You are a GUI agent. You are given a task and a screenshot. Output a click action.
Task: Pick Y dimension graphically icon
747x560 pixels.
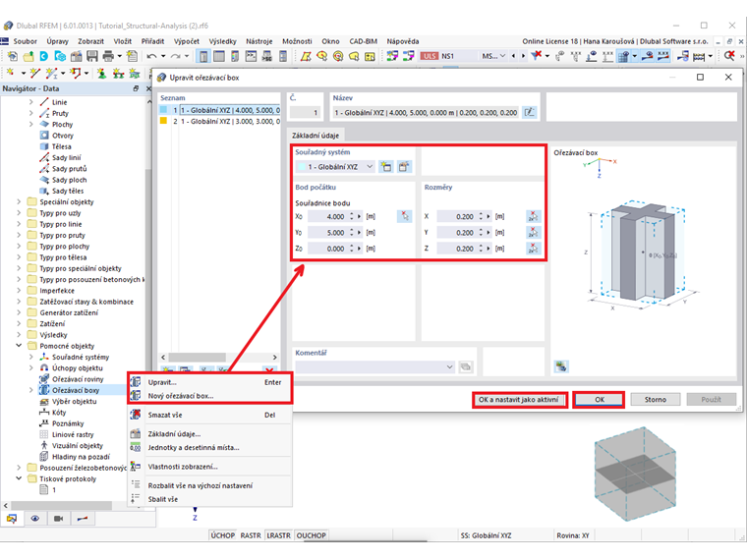pos(533,233)
